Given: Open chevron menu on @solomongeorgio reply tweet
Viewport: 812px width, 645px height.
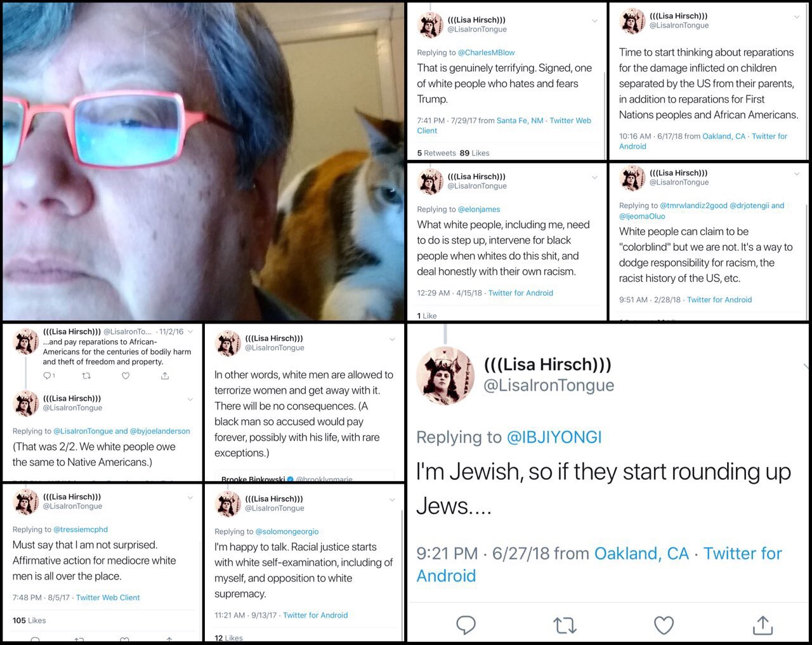Looking at the screenshot, I should click(392, 500).
